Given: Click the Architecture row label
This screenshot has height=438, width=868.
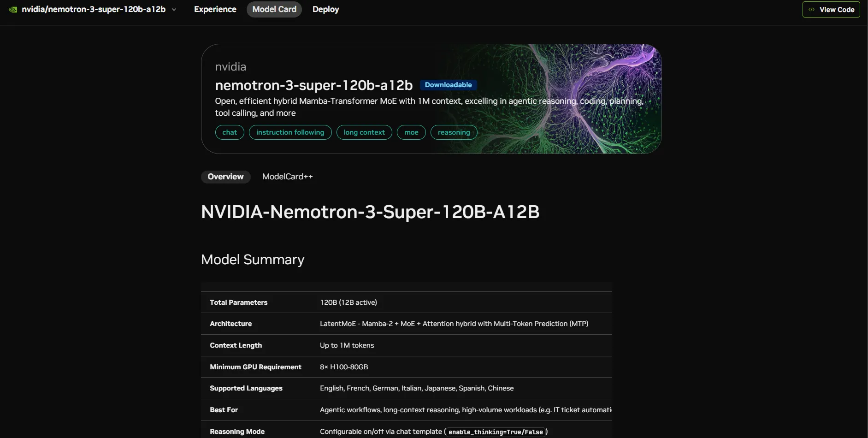Looking at the screenshot, I should pyautogui.click(x=230, y=324).
